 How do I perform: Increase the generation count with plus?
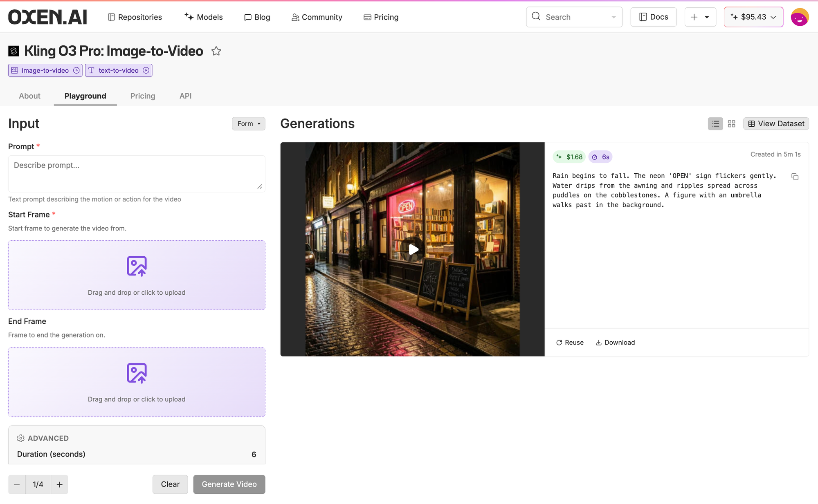tap(59, 484)
